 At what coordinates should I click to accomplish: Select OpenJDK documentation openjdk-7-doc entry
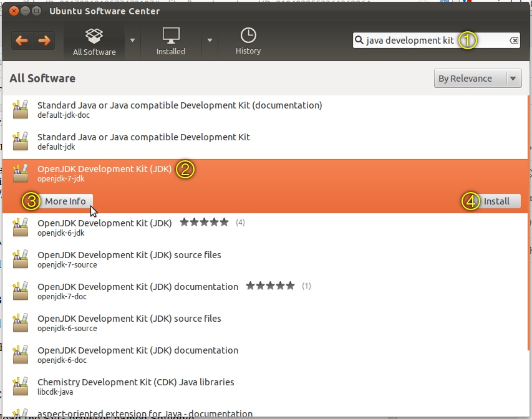265,291
